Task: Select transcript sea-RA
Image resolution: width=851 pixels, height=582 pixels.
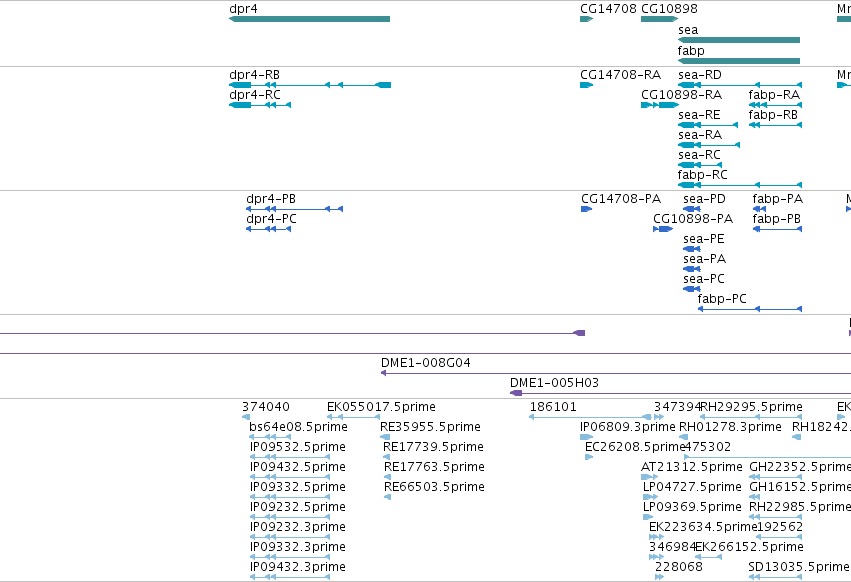Action: (709, 145)
